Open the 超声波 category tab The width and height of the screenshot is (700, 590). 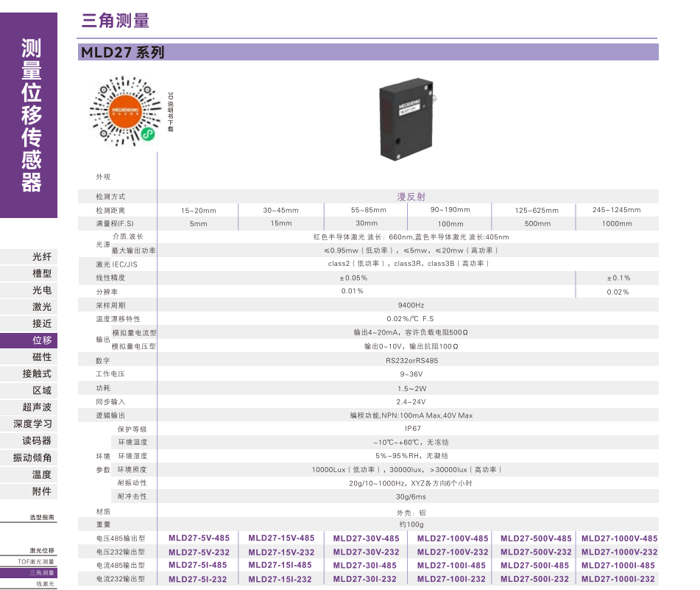(x=37, y=407)
